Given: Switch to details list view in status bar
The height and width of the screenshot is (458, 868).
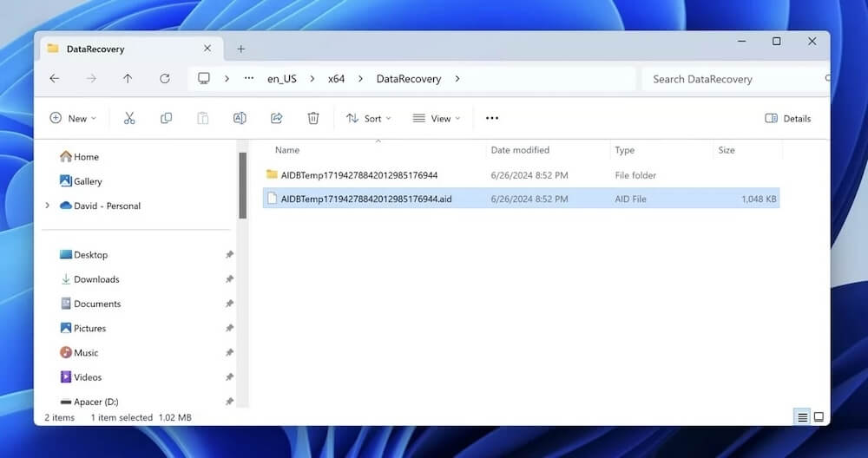Looking at the screenshot, I should tap(802, 417).
